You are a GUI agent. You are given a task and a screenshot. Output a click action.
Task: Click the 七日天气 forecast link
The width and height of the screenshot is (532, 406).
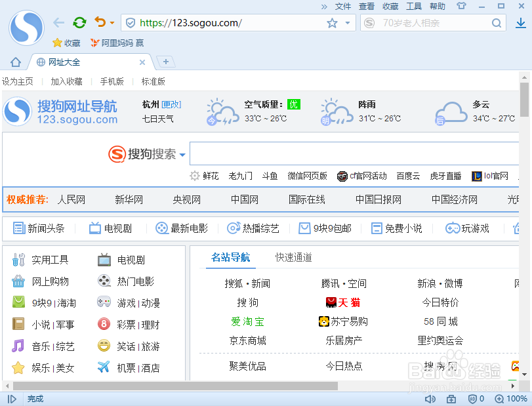(x=158, y=119)
